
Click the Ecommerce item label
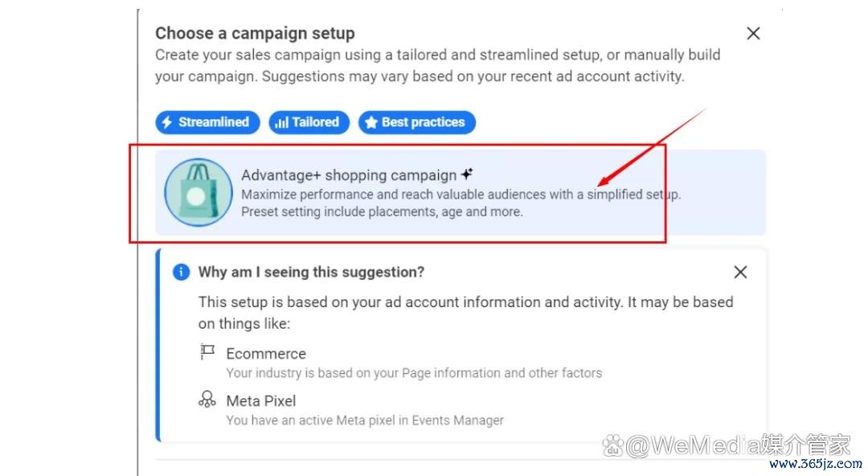pyautogui.click(x=266, y=354)
